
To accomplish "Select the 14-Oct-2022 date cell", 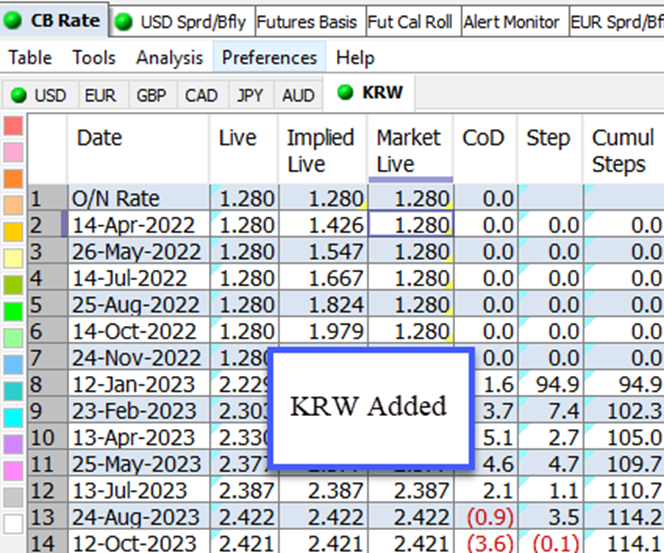I will (x=139, y=331).
